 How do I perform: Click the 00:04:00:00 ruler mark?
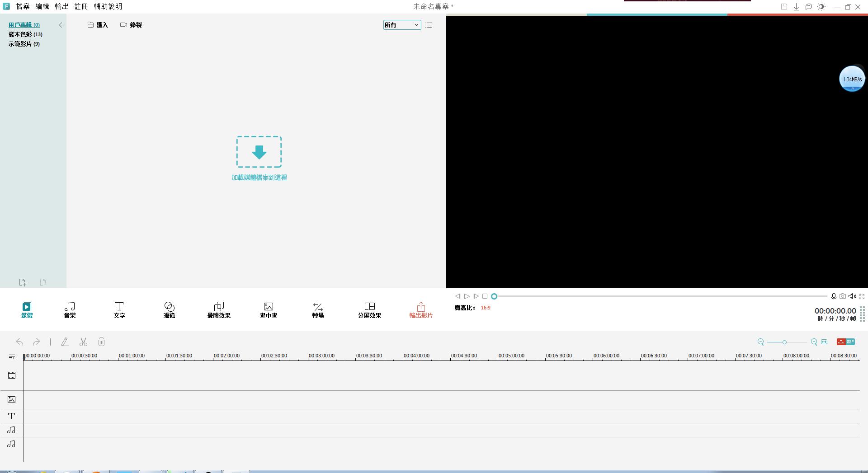tap(416, 356)
